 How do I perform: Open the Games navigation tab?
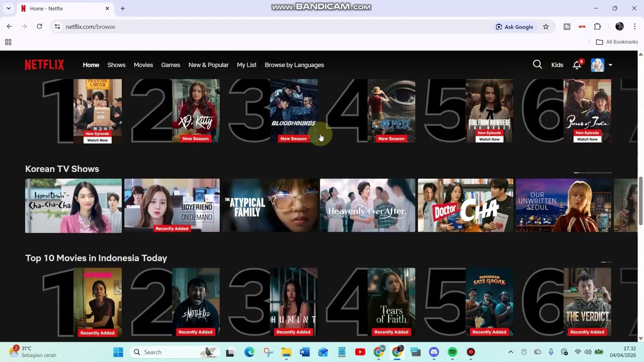(171, 65)
